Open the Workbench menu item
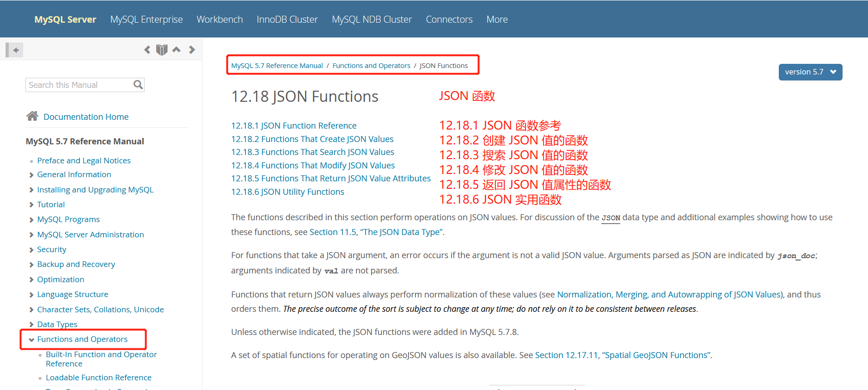868x390 pixels. pos(220,19)
